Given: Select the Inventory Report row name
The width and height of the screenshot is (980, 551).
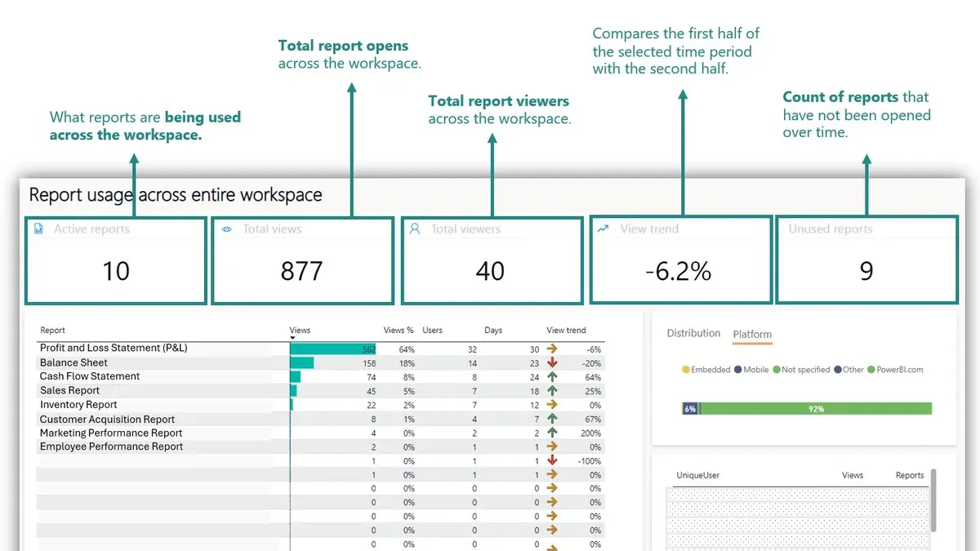Looking at the screenshot, I should tap(78, 404).
